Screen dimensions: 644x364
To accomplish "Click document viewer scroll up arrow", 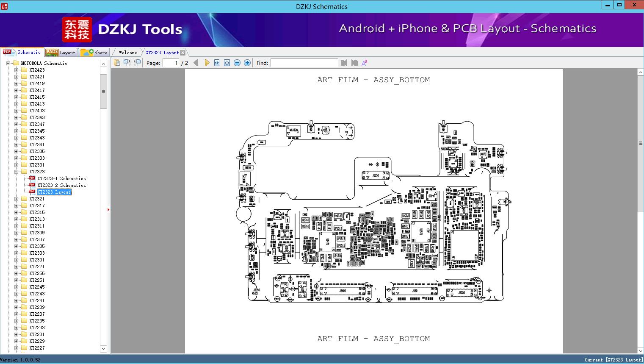I will pyautogui.click(x=641, y=72).
